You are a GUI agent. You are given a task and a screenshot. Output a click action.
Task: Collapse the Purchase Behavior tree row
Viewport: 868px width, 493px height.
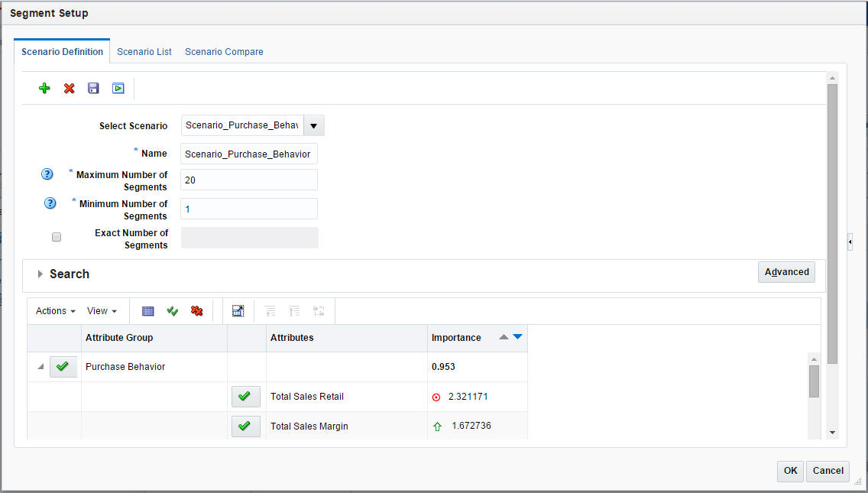[40, 367]
